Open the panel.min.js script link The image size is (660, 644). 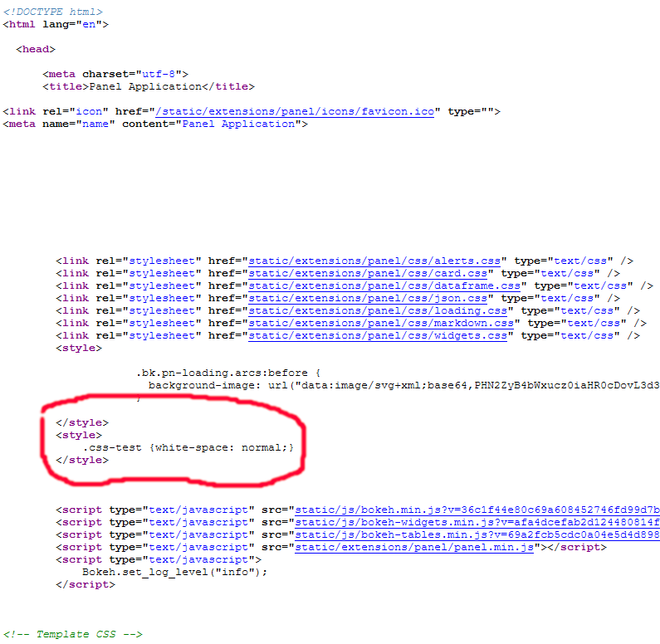(x=414, y=547)
